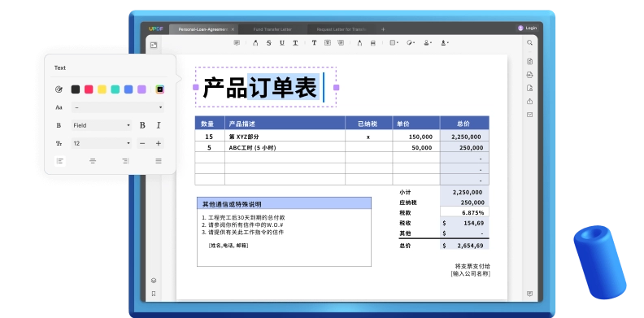The image size is (644, 318).
Task: Toggle bold in Text panel
Action: point(142,125)
